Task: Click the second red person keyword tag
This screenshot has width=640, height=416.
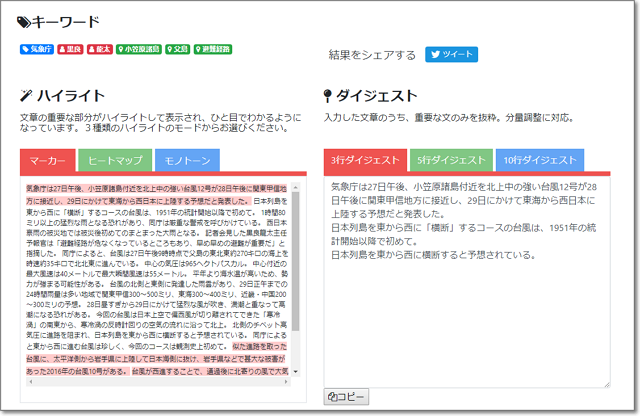Action: coord(100,47)
